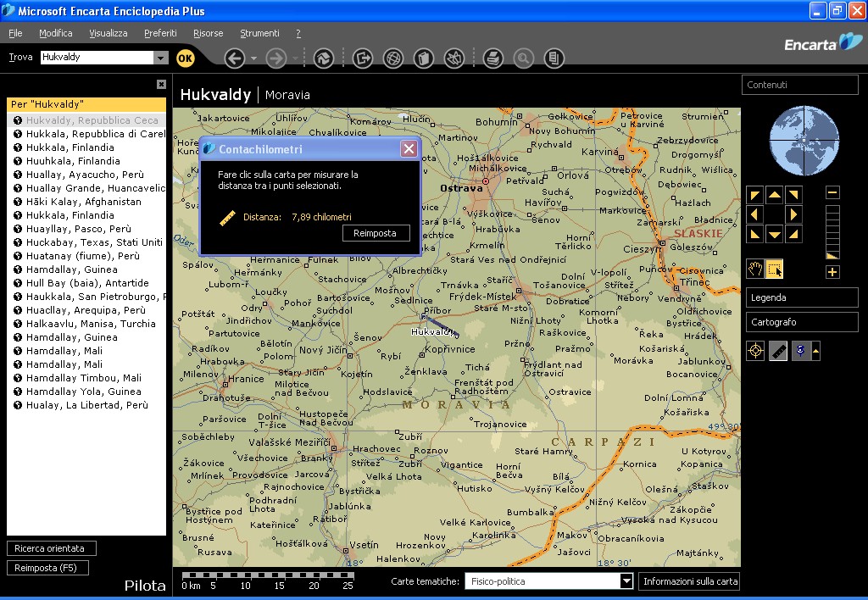Click the forward arrow navigation button
Image resolution: width=868 pixels, height=600 pixels.
click(276, 58)
